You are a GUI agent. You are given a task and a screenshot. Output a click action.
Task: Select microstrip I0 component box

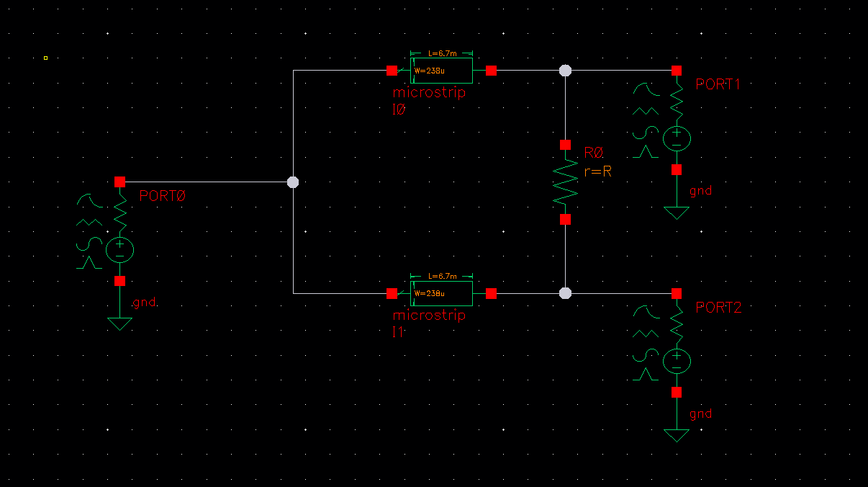click(441, 71)
